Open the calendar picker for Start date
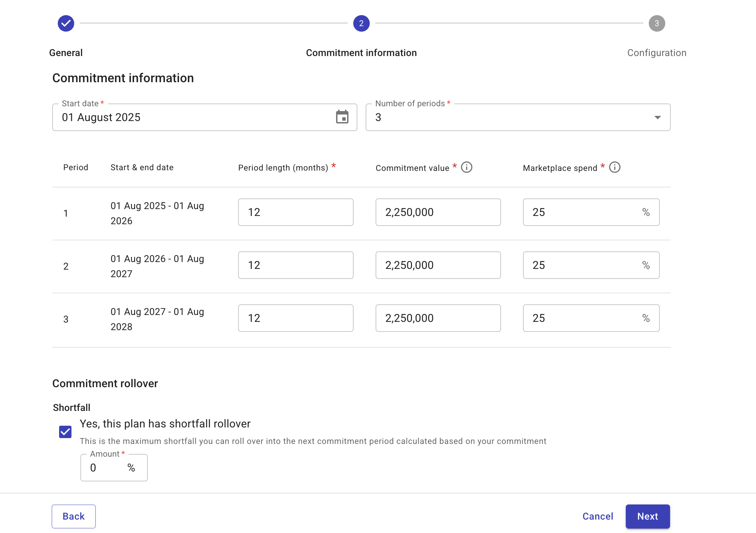Image resolution: width=756 pixels, height=533 pixels. tap(342, 117)
